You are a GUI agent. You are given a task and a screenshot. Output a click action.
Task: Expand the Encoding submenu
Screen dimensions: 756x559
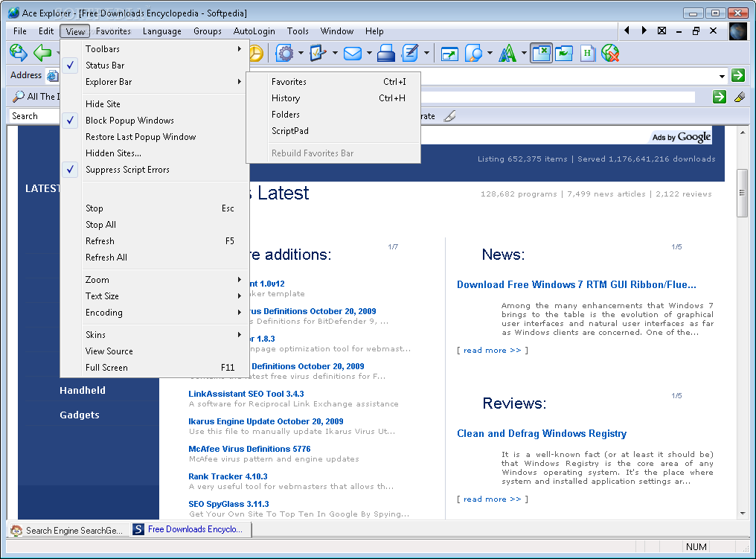[x=155, y=312]
